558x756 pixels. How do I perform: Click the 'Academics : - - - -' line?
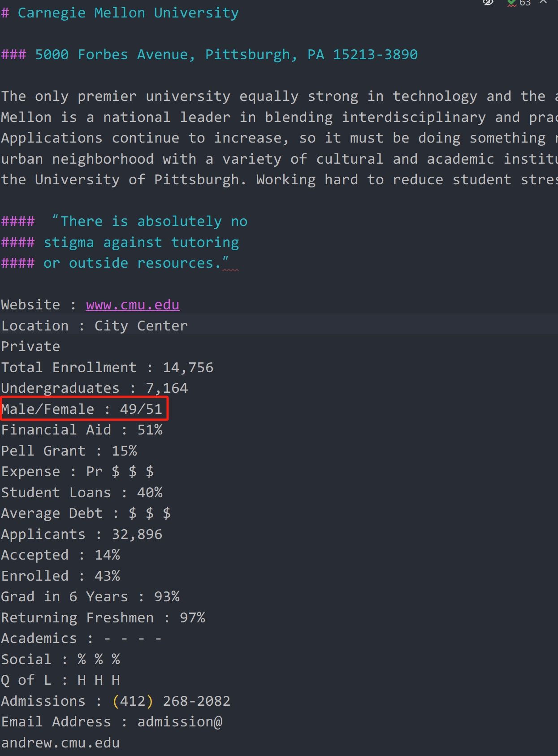click(x=82, y=639)
